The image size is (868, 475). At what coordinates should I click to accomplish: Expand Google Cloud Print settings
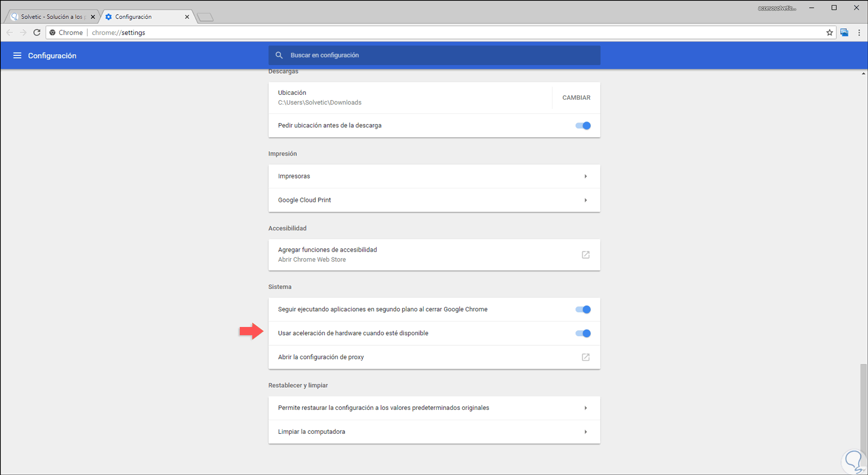585,200
